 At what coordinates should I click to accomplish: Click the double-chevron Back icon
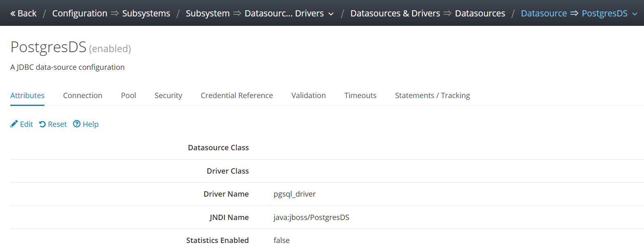pos(13,14)
